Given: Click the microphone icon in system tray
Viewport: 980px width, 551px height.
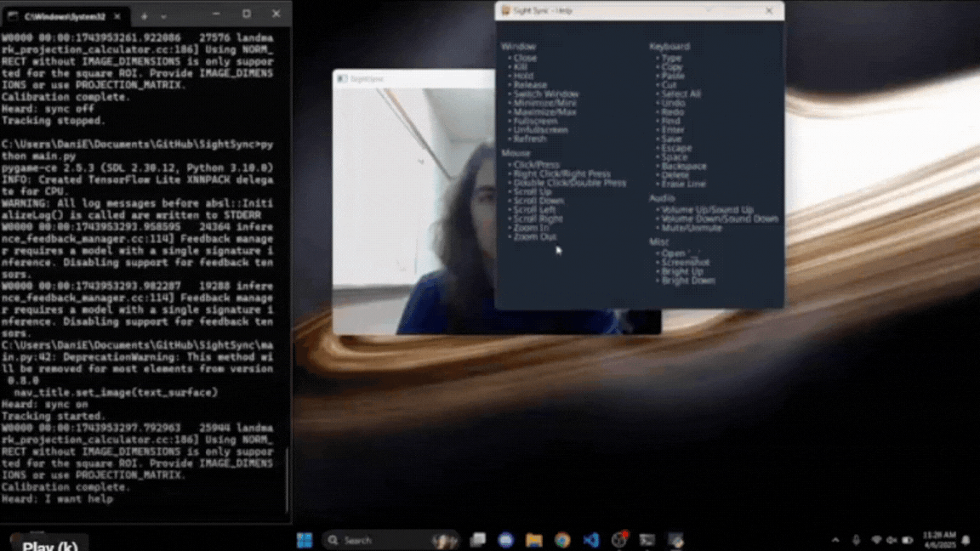Looking at the screenshot, I should 856,540.
